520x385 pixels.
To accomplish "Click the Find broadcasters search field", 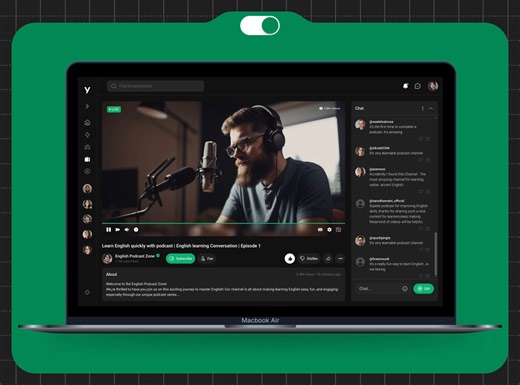I will (156, 86).
